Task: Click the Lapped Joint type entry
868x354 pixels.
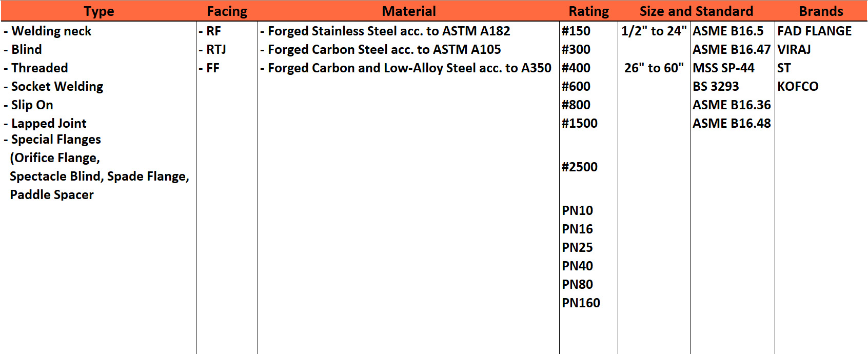Action: [x=49, y=124]
